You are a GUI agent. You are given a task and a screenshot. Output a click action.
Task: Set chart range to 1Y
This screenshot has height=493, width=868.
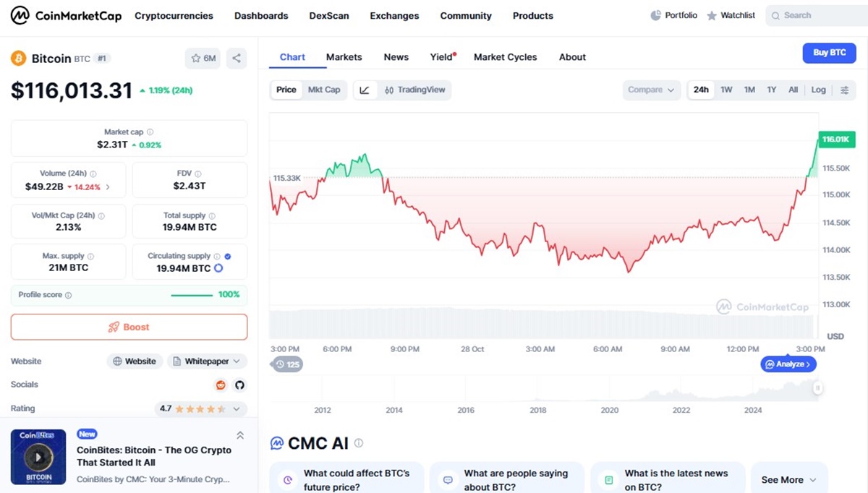pos(772,90)
